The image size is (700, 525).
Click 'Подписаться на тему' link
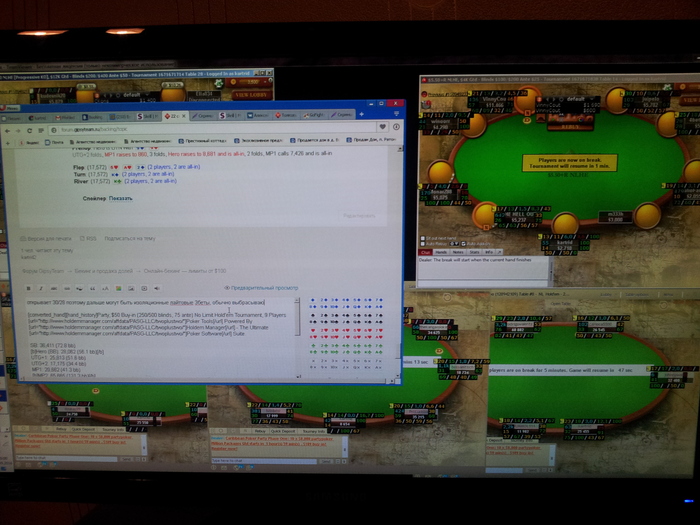tap(130, 238)
